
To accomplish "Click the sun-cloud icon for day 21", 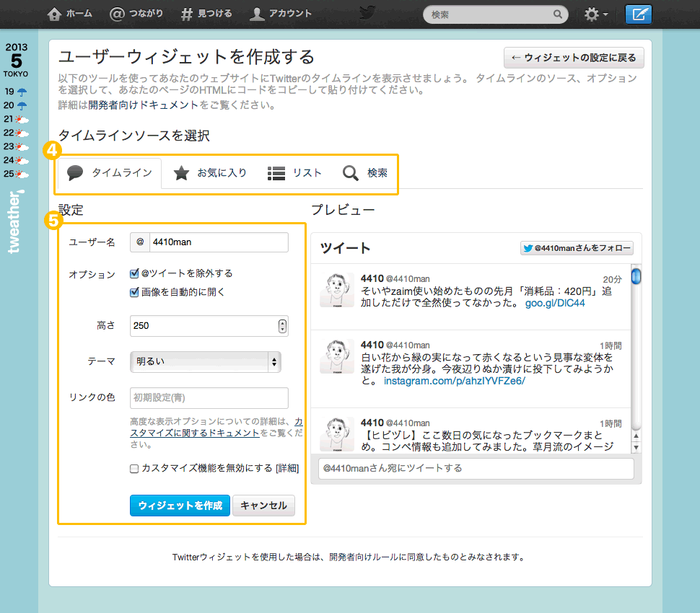I will 22,120.
